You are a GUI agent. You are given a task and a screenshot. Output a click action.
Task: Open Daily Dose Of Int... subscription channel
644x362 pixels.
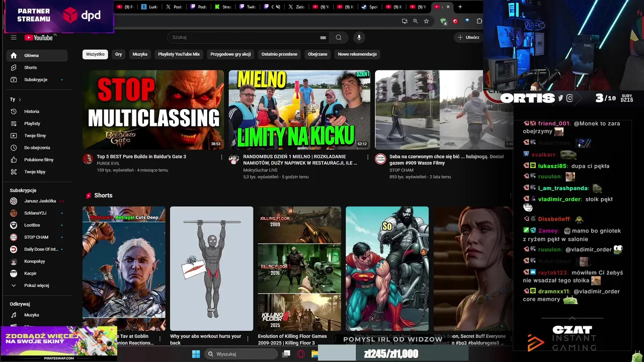[x=37, y=249]
